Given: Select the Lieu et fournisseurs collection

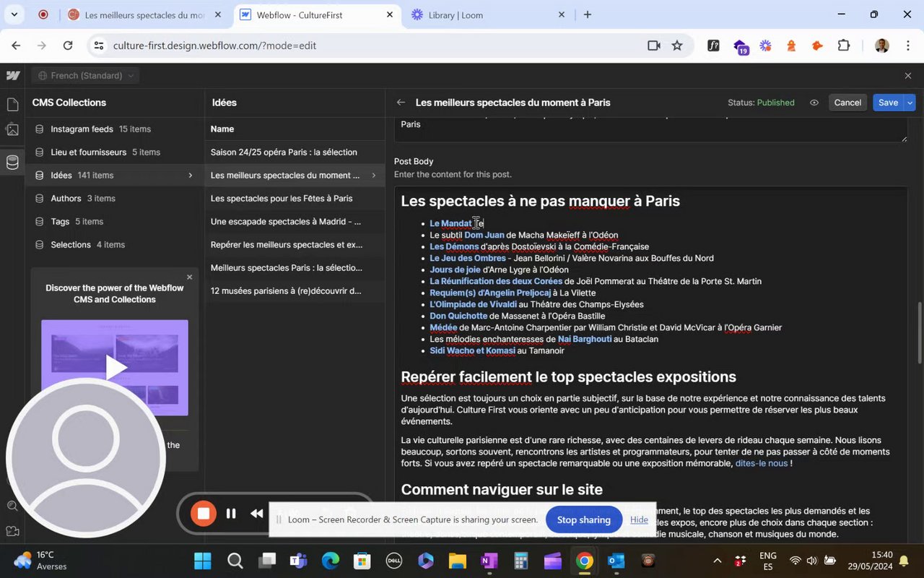Looking at the screenshot, I should coord(115,152).
